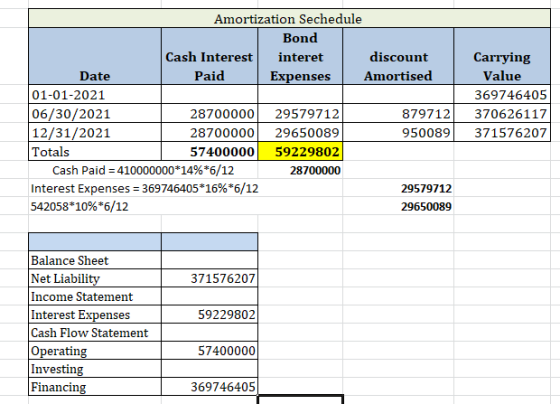
Task: Click the 'Cash Interest Paid' header cell
Action: coord(209,56)
